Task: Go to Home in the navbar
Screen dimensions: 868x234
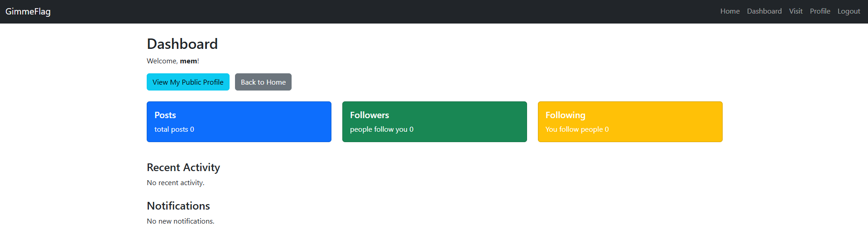Action: point(730,11)
